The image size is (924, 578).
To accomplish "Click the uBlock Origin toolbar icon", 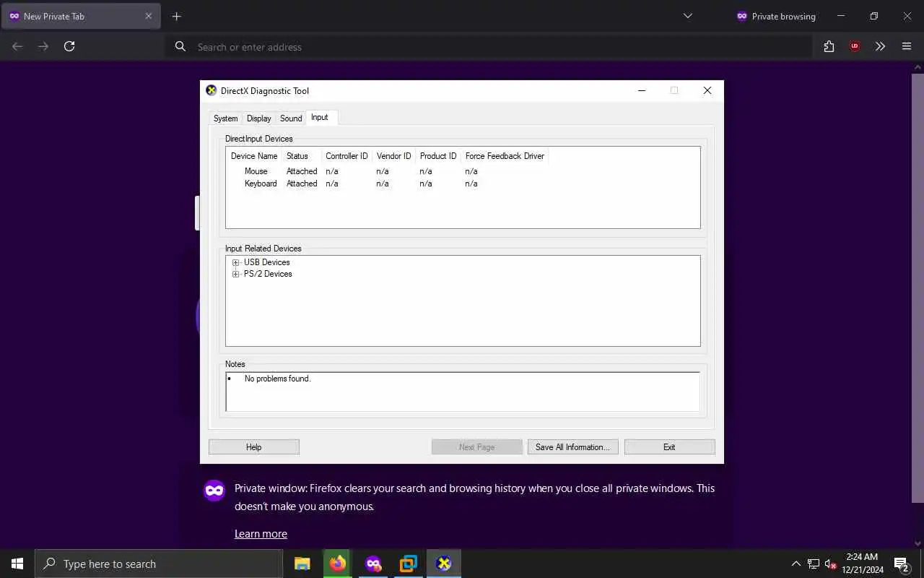I will [855, 46].
